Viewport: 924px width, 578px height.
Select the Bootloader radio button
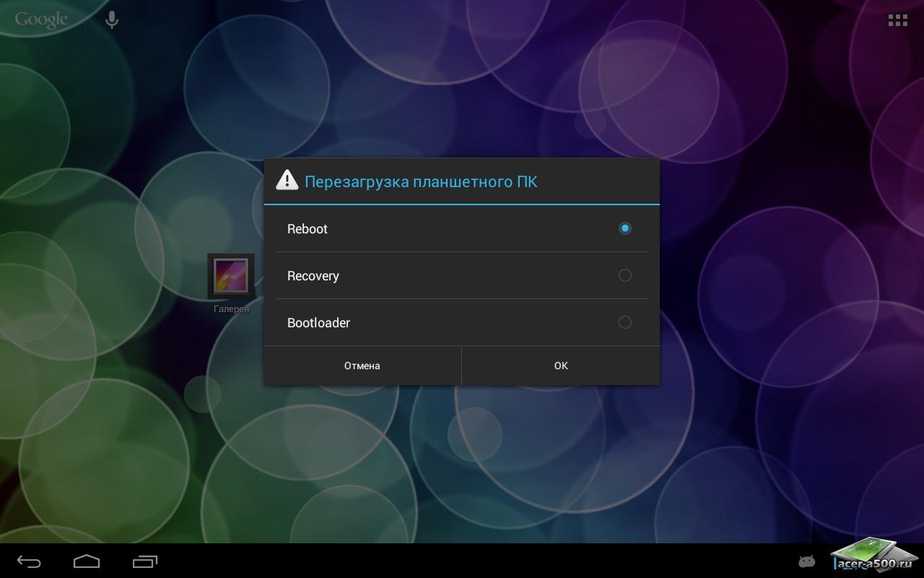625,322
